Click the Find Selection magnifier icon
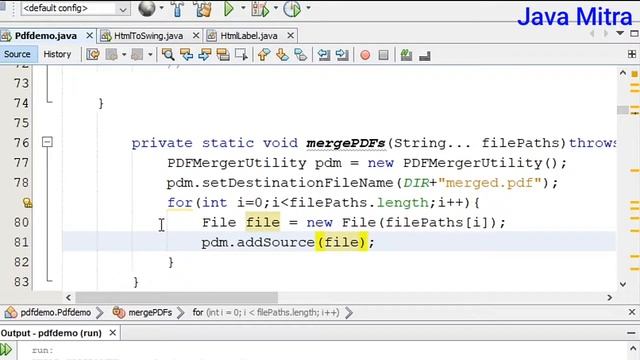This screenshot has width=640, height=360. (167, 55)
